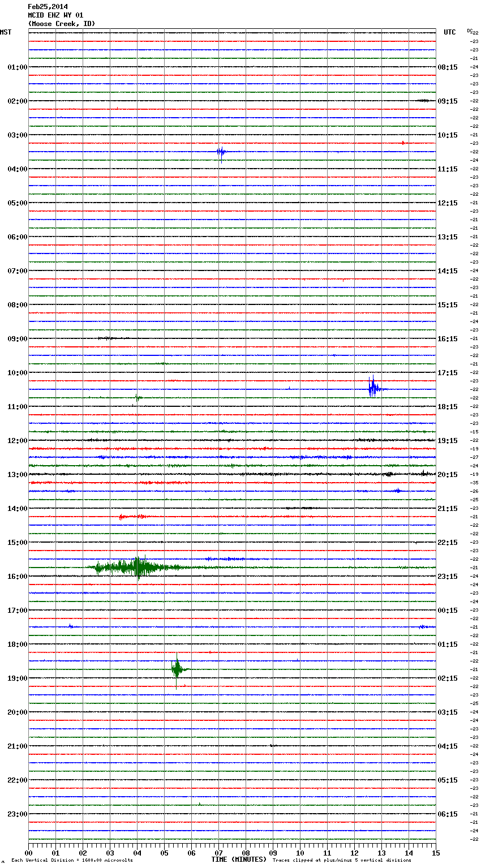Click the 00:15 UTC time label
The width and height of the screenshot is (481, 868).
click(x=448, y=611)
